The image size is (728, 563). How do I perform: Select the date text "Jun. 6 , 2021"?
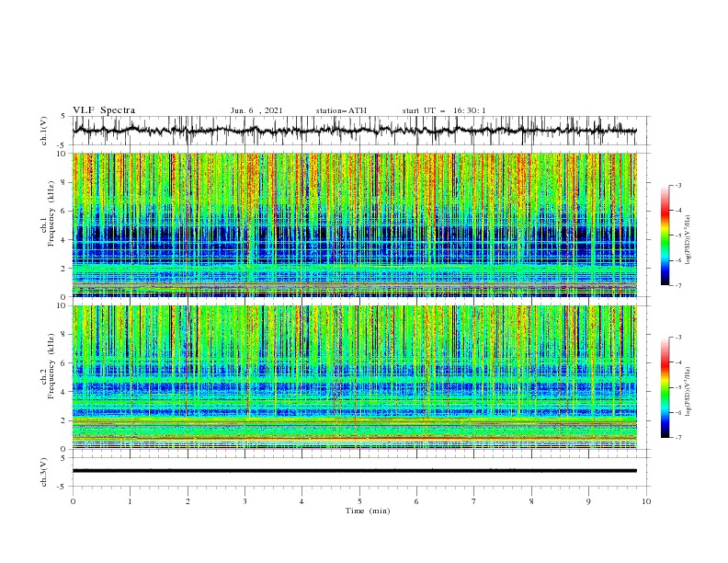tap(256, 110)
